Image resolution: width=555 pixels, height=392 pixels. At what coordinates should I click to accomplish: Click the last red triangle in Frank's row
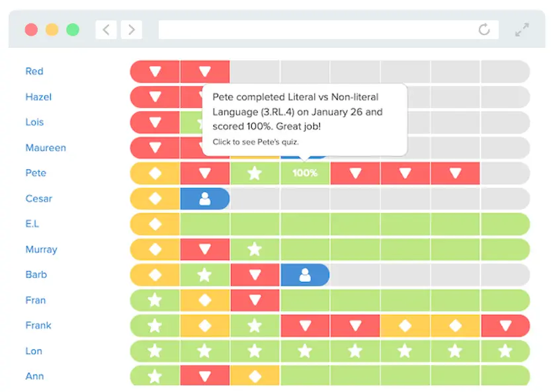pos(505,326)
